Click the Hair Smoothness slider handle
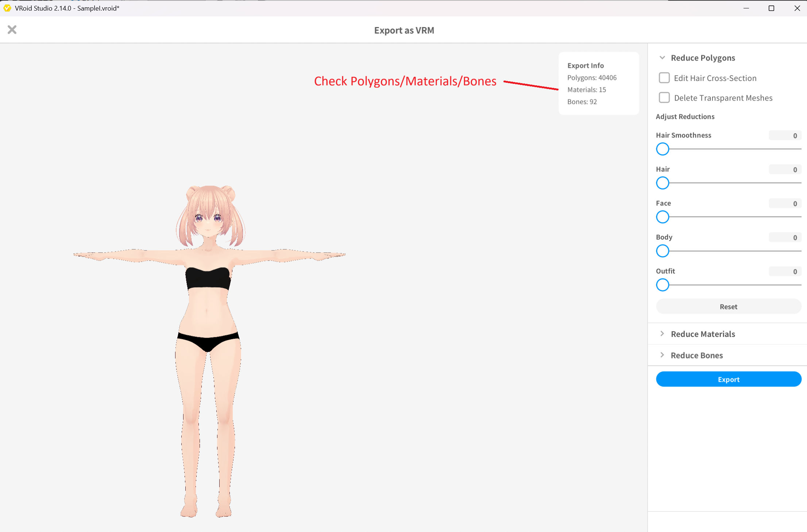The height and width of the screenshot is (532, 807). 663,149
